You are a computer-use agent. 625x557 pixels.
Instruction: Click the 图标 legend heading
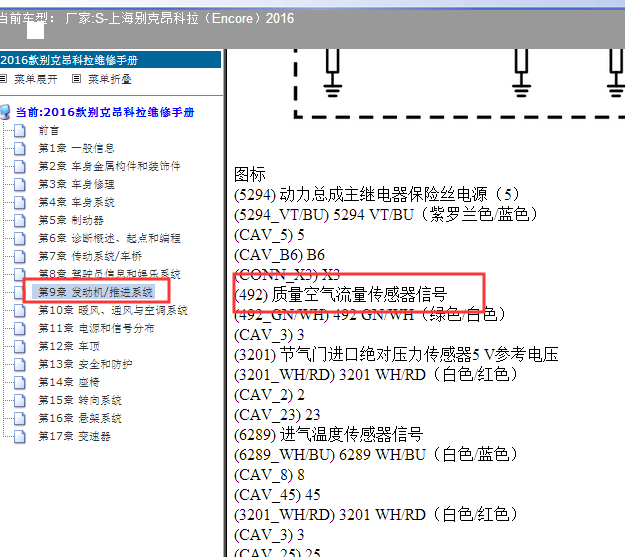click(x=250, y=174)
